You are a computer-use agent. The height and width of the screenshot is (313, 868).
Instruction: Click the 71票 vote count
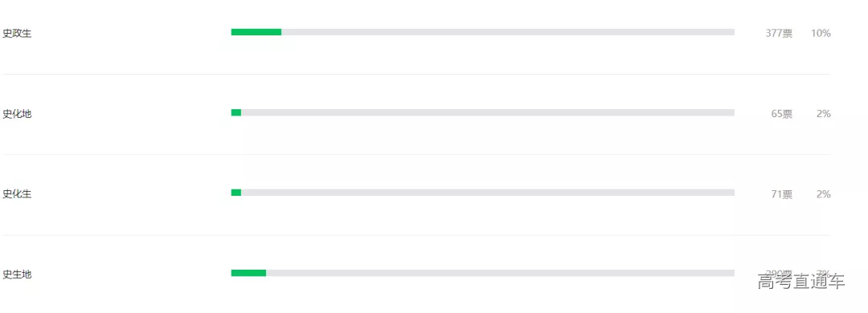[x=782, y=194]
